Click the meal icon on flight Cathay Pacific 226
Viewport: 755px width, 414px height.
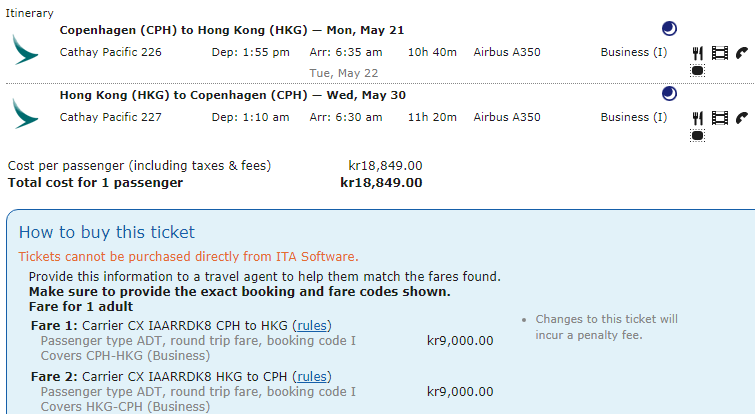[x=698, y=52]
